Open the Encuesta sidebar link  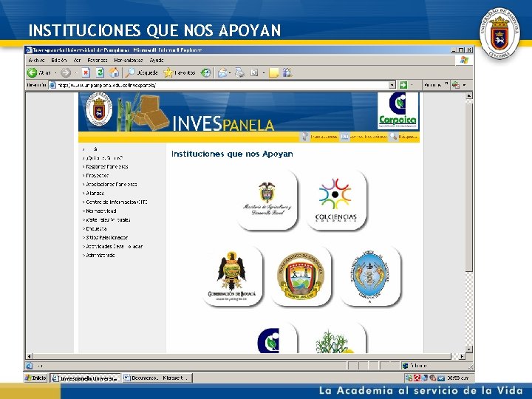pyautogui.click(x=96, y=228)
